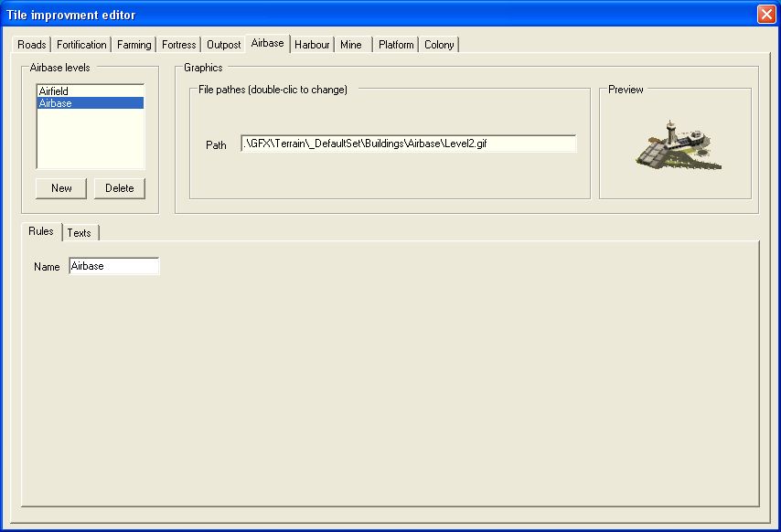781x532 pixels.
Task: Open the Colony tab
Action: click(439, 45)
